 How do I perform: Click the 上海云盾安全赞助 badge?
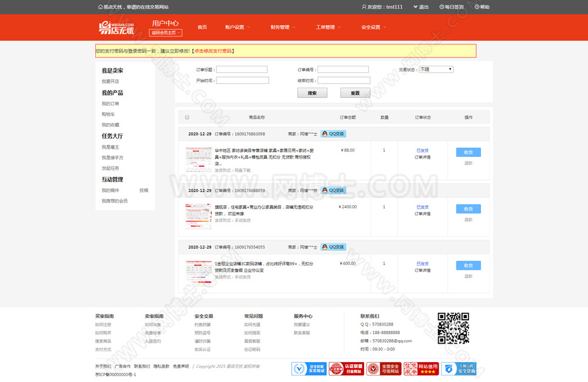(x=459, y=368)
